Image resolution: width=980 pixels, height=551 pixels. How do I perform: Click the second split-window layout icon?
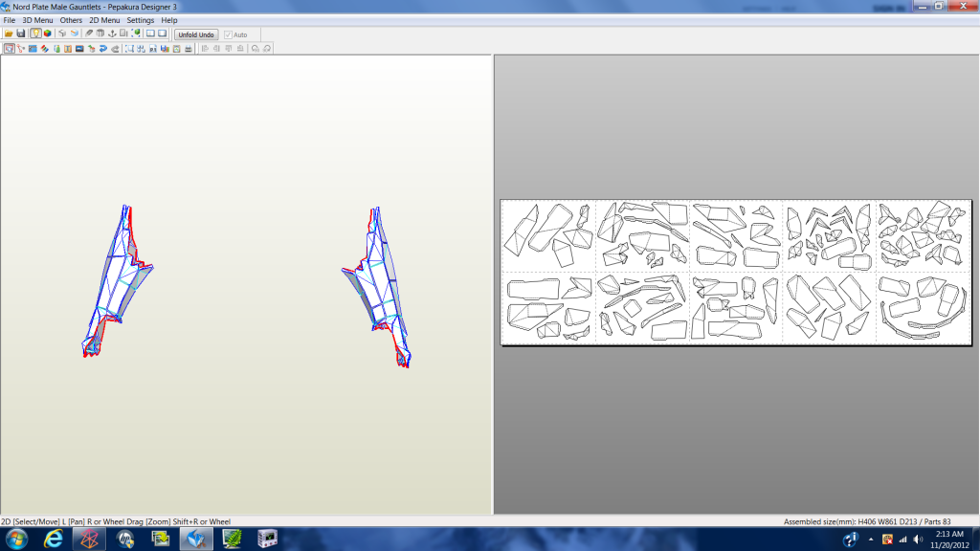(162, 33)
